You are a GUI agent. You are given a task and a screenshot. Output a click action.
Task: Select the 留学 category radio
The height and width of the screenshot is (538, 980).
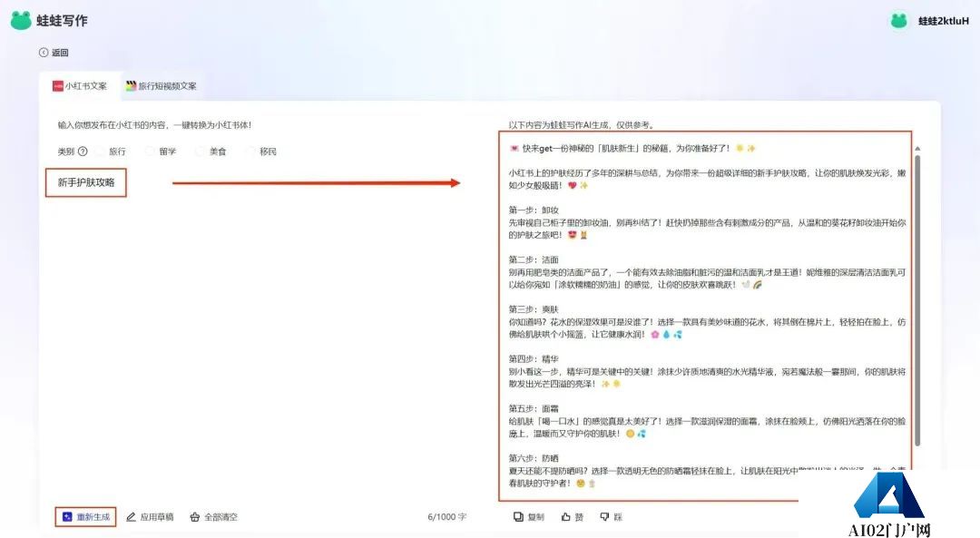click(150, 152)
